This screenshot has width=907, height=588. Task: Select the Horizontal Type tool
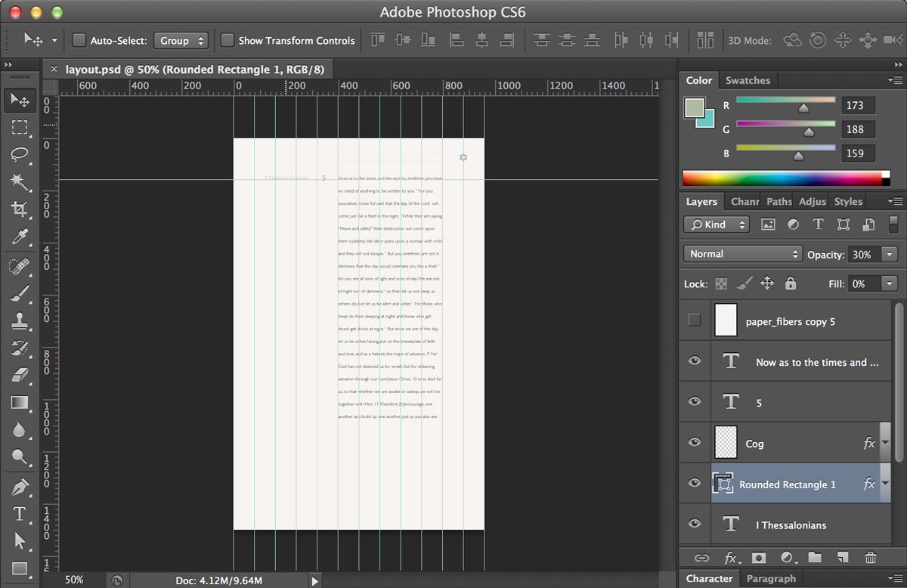click(20, 513)
